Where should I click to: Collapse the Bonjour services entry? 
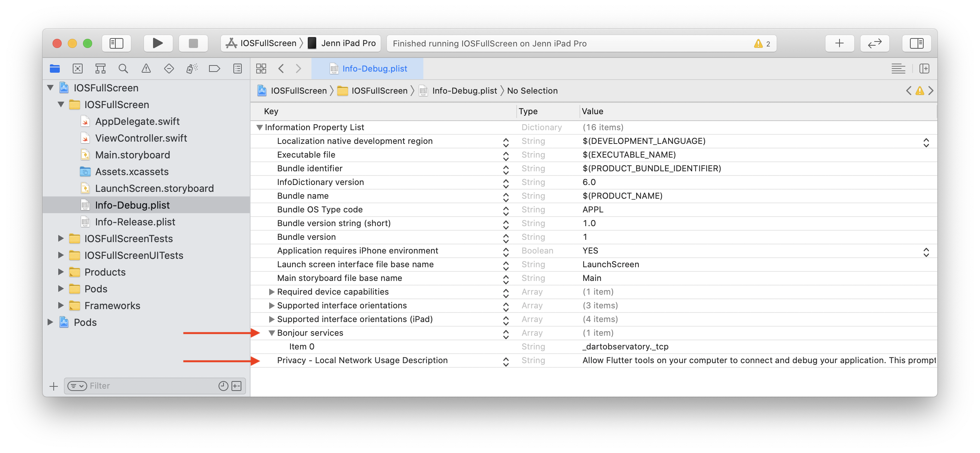point(271,333)
